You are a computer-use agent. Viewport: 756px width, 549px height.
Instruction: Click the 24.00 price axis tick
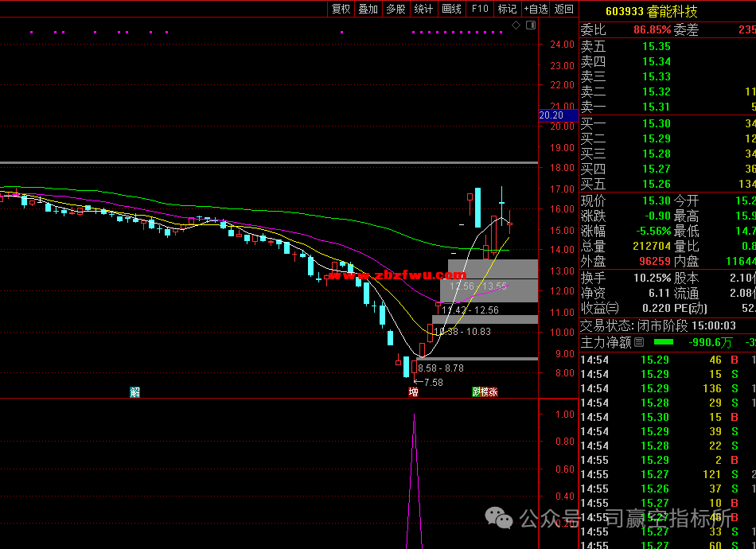pos(562,45)
